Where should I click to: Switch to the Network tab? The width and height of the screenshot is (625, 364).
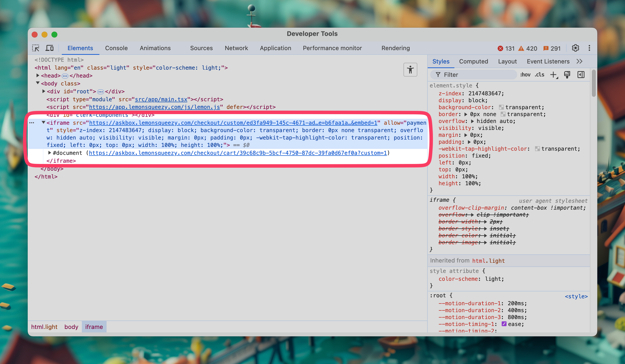point(236,48)
